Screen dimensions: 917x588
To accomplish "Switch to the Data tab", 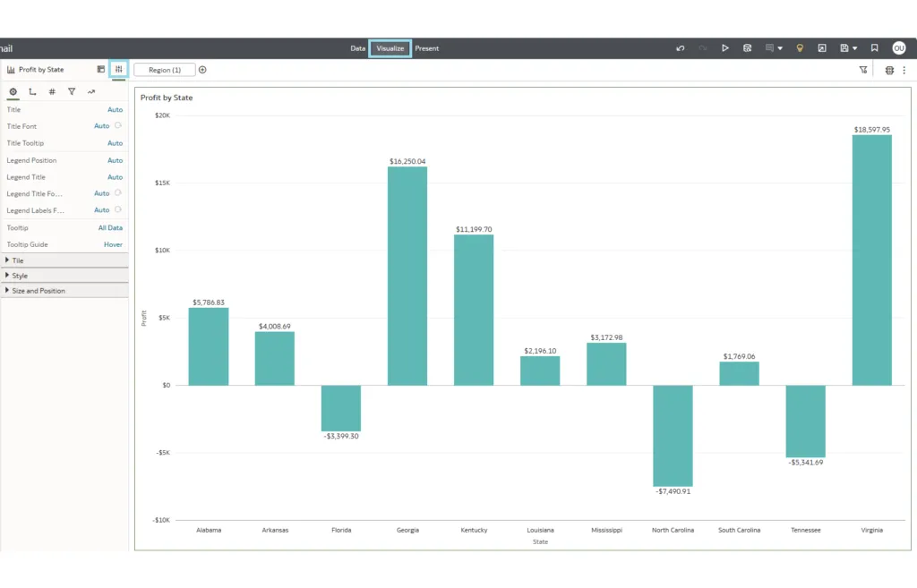I will (x=357, y=48).
